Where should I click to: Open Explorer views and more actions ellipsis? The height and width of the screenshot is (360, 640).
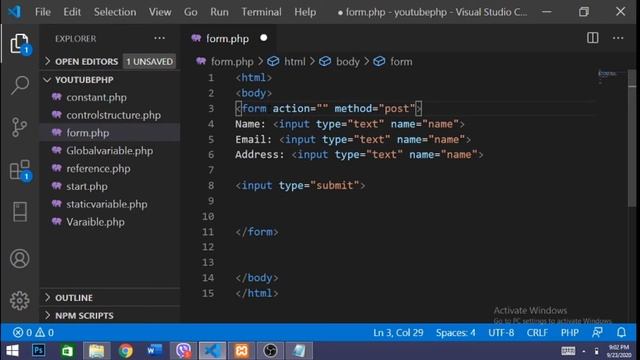tap(160, 38)
